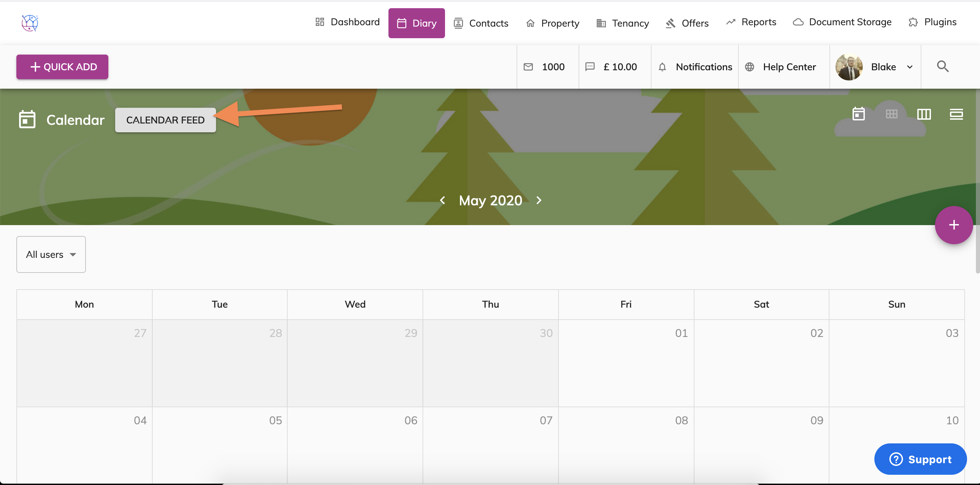Switch to column week view icon

coord(924,114)
